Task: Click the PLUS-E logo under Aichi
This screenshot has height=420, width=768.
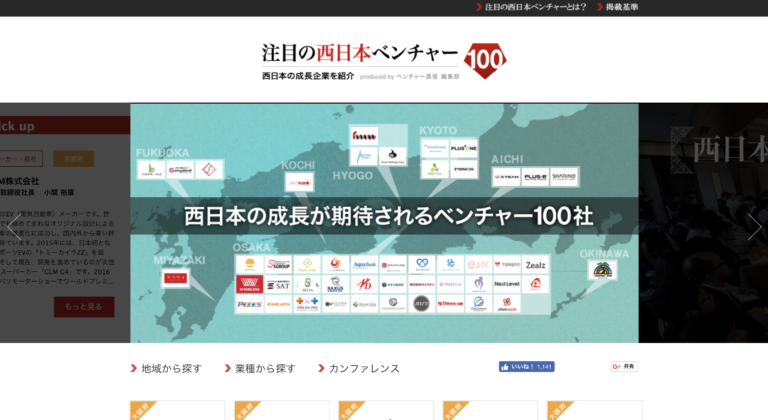Action: pos(535,177)
